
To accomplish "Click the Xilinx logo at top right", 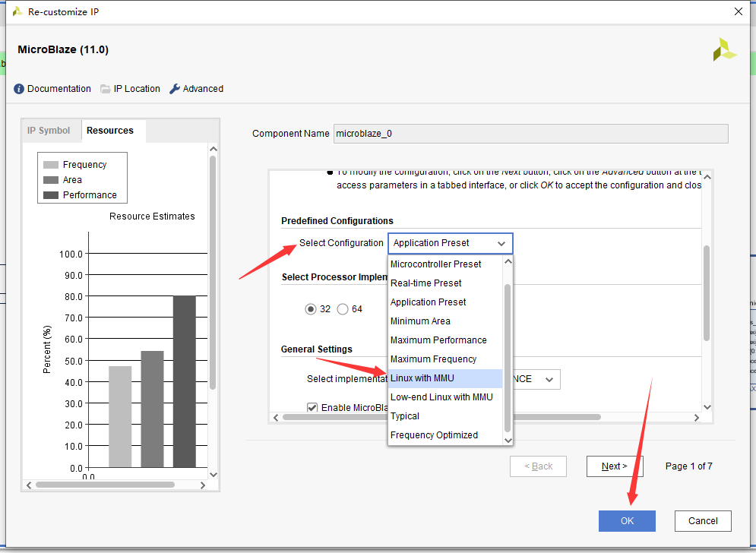I will (725, 49).
